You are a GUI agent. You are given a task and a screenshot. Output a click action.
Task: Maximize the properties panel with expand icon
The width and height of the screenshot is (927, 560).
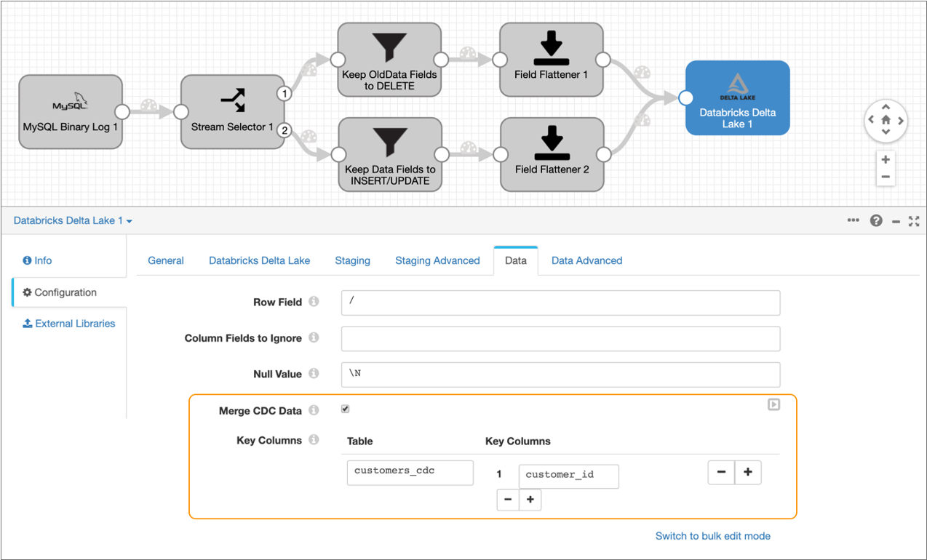point(914,221)
